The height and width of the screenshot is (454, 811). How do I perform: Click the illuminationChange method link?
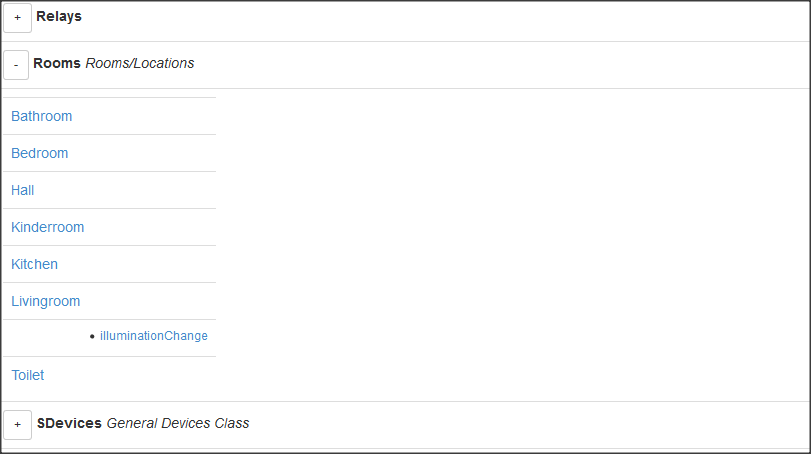tap(154, 336)
